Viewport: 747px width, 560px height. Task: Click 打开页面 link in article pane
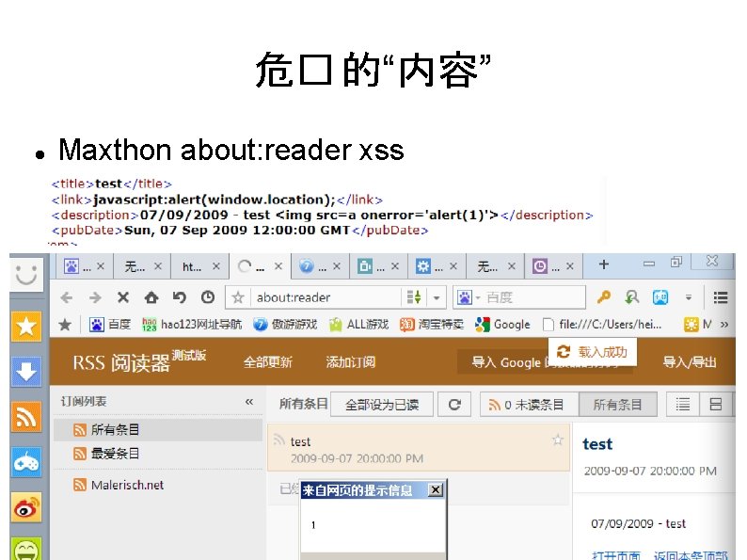pyautogui.click(x=615, y=555)
